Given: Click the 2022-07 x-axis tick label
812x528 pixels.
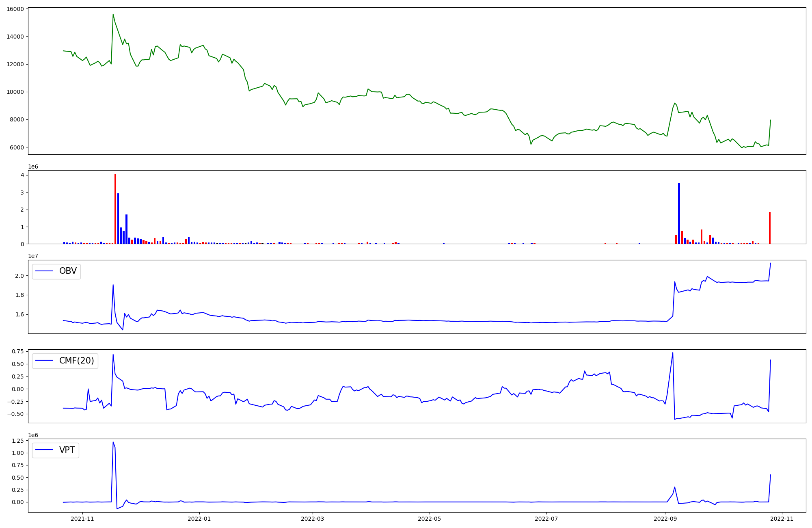Looking at the screenshot, I should point(546,519).
